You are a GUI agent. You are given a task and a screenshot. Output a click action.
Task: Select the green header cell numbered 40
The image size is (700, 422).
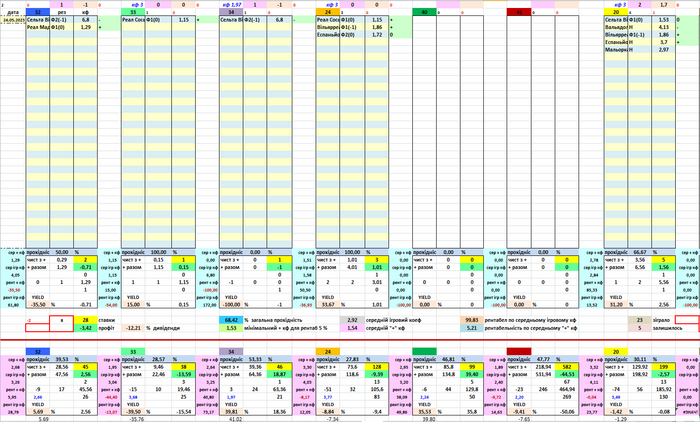(x=424, y=13)
